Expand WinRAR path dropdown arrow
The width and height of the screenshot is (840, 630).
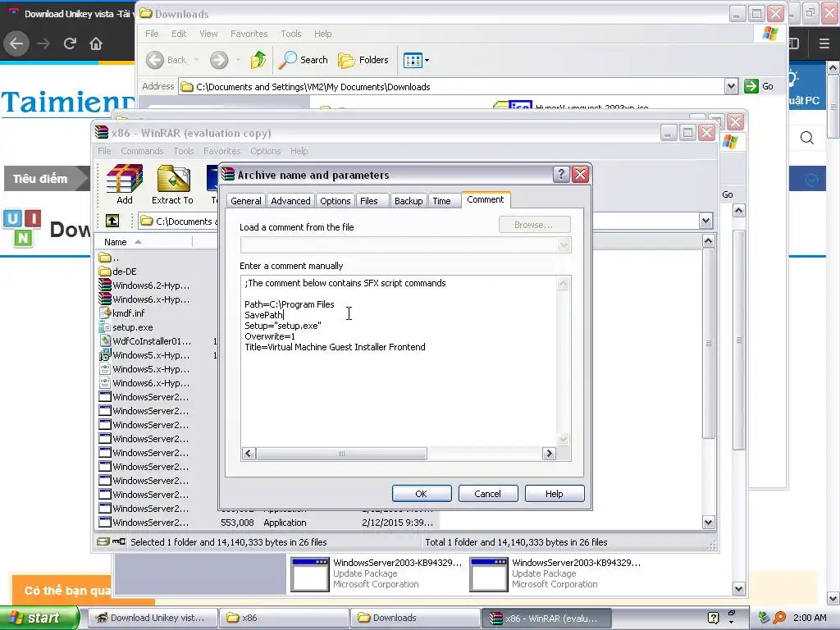click(705, 221)
